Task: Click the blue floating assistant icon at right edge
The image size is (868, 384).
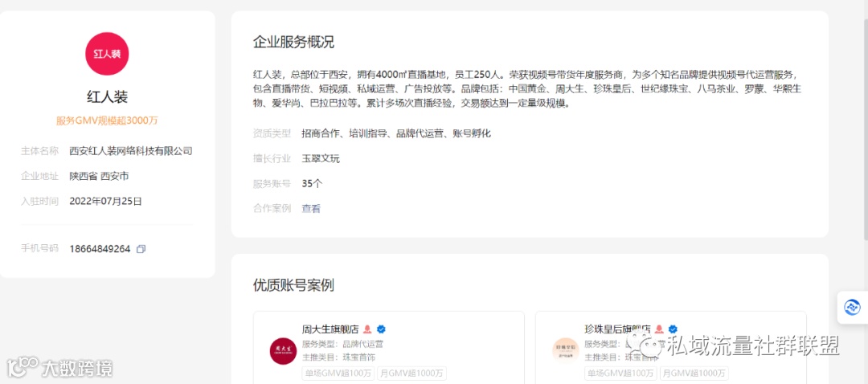Action: [x=851, y=307]
